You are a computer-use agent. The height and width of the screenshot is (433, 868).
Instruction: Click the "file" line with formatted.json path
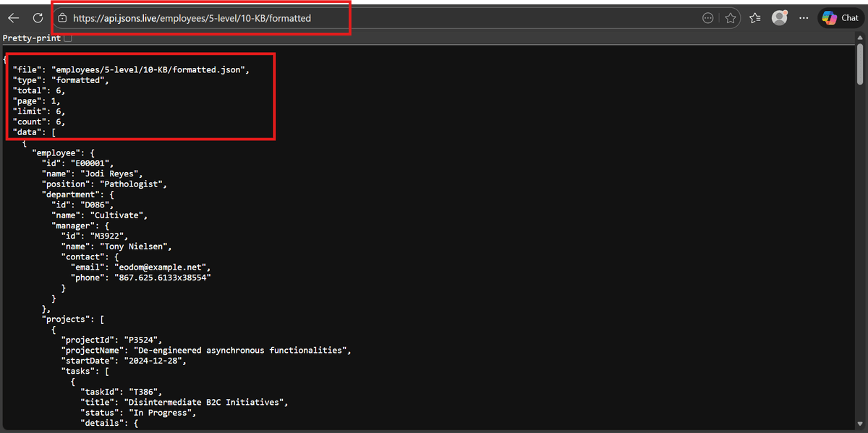tap(131, 69)
